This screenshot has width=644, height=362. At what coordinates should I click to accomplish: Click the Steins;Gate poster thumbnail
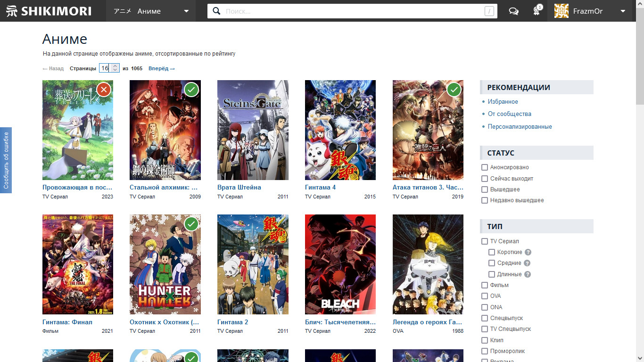point(253,130)
